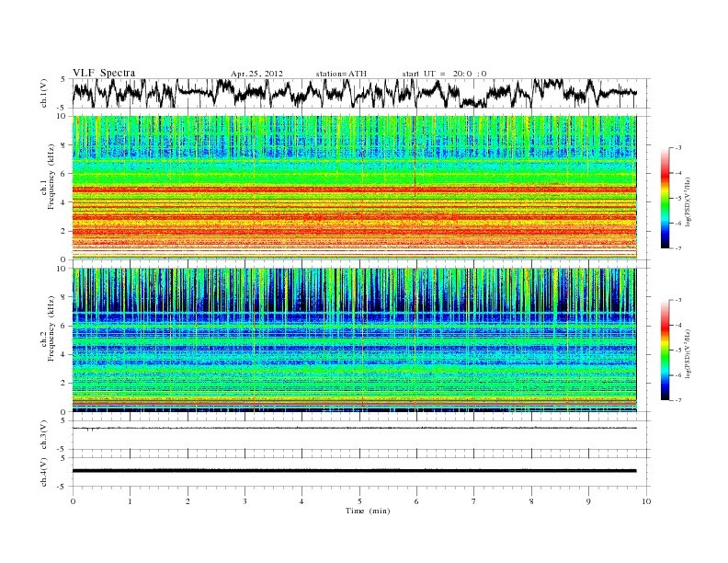Click the "station=ATH" header label
Image resolution: width=728 pixels, height=563 pixels.
tap(341, 74)
